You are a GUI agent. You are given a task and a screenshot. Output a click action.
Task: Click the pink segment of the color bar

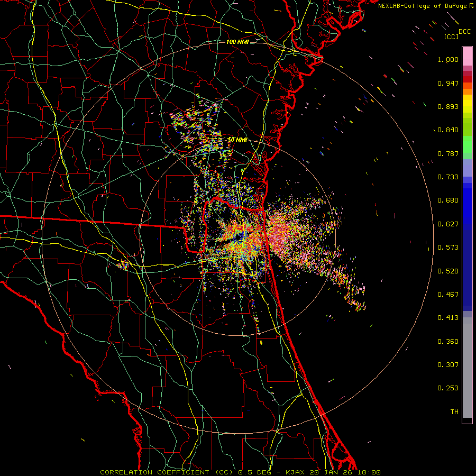[x=467, y=56]
